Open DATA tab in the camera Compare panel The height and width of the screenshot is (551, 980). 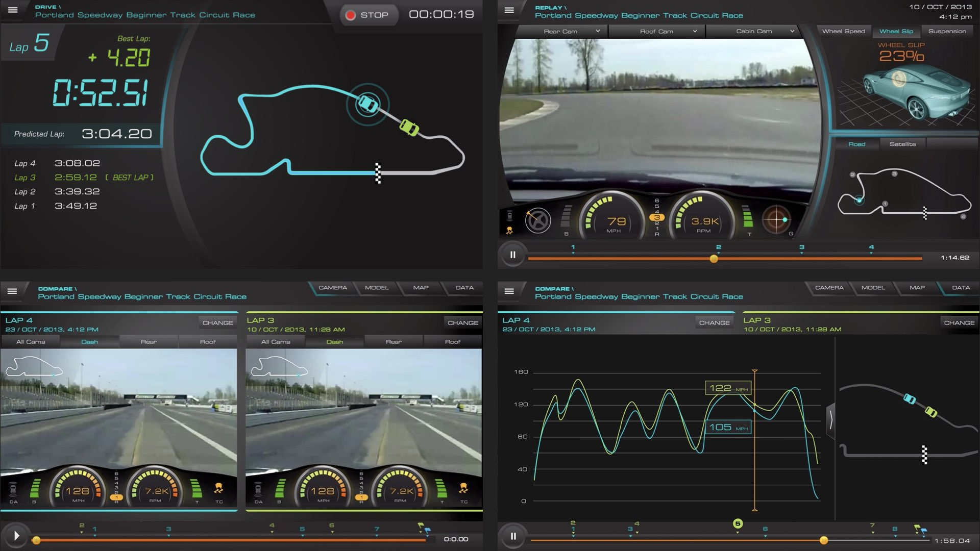point(464,288)
